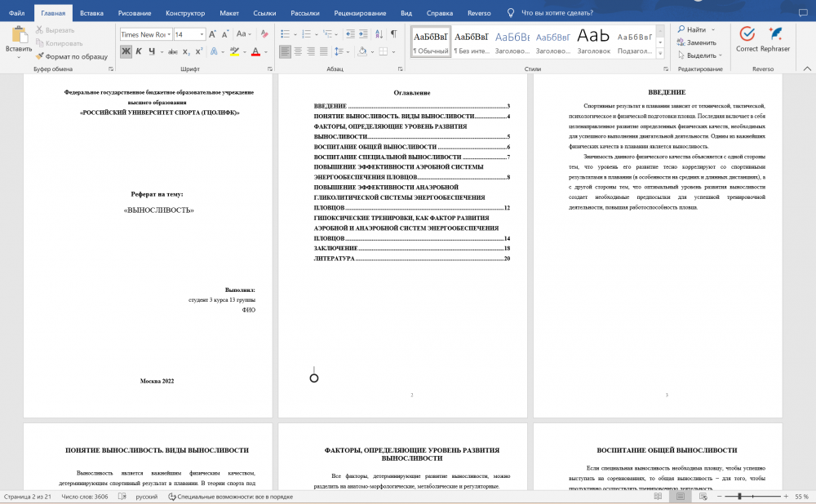
Task: Switch to Web Layout view in status bar
Action: 703,497
